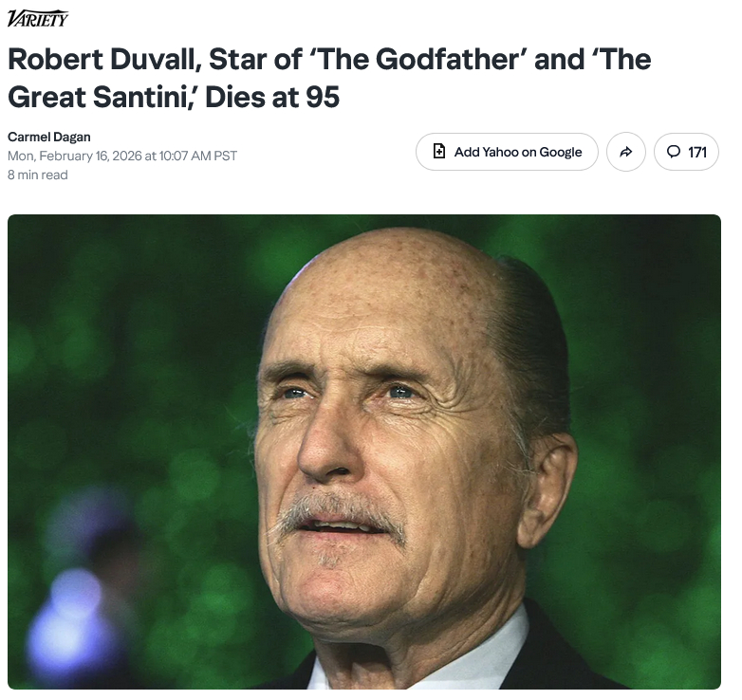Click the man's mustache in the photo

[x=343, y=513]
